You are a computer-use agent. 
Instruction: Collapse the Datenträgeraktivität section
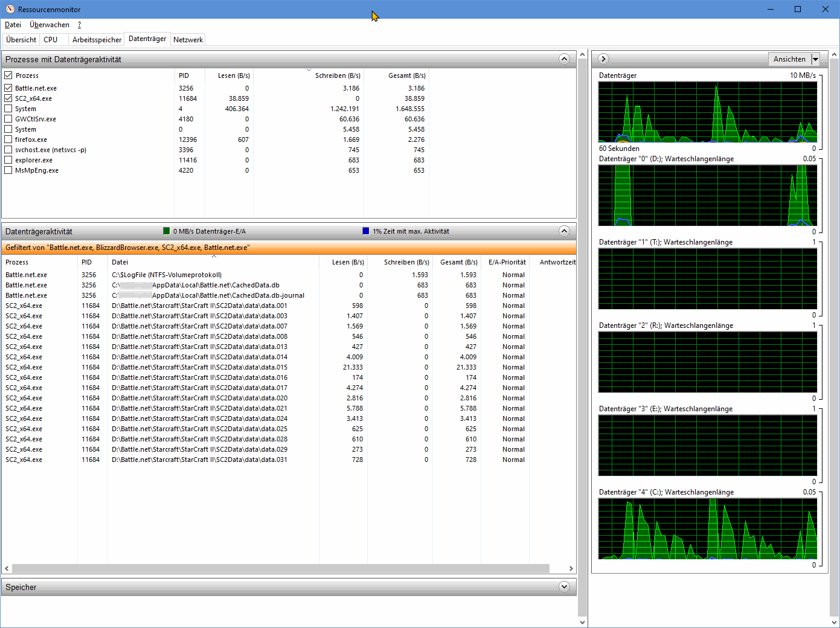pos(564,231)
